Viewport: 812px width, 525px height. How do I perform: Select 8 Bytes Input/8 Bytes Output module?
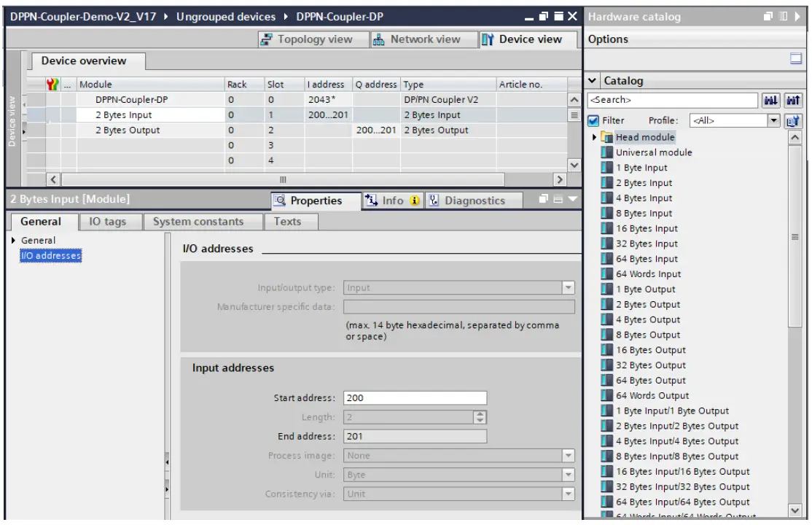tap(677, 456)
